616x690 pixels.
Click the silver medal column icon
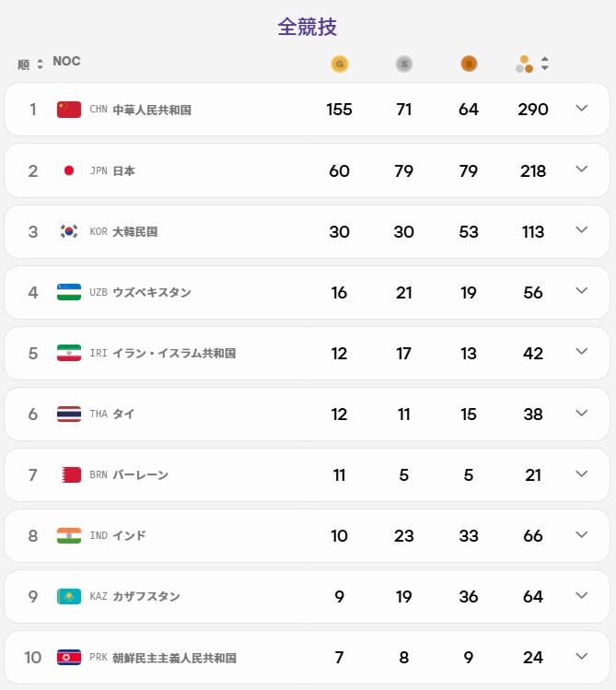(404, 64)
